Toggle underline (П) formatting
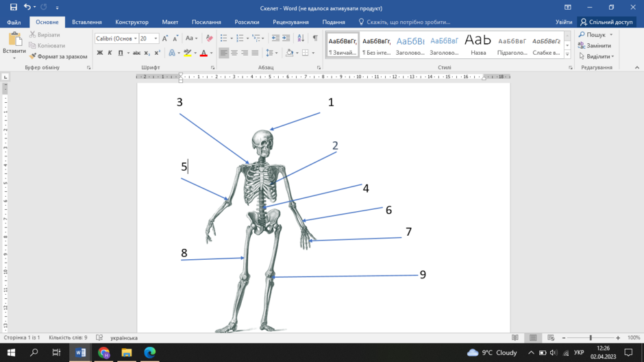The height and width of the screenshot is (362, 644). click(x=121, y=53)
